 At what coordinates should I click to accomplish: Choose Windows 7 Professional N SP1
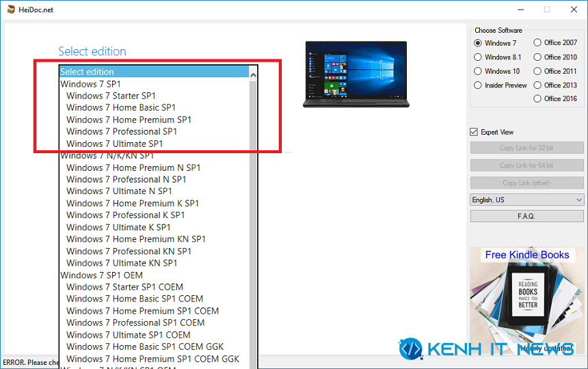tap(126, 180)
